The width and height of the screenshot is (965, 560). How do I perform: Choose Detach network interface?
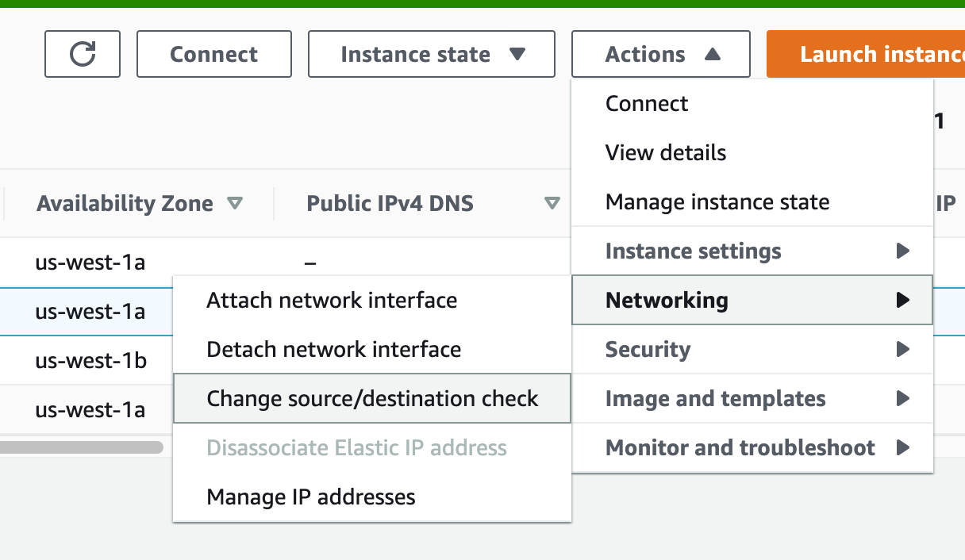[x=333, y=349]
